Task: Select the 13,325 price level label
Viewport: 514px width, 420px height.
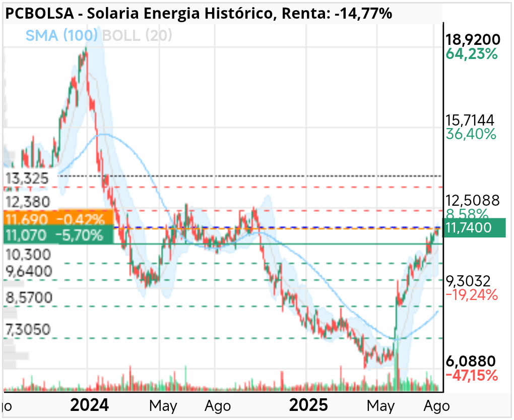Action: tap(27, 178)
